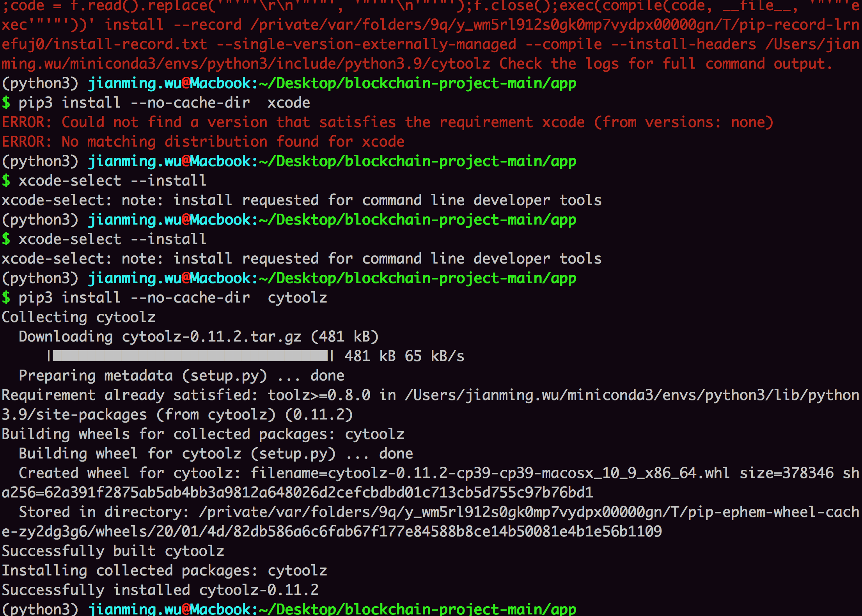Click the completed cytoolz download progress bar
The image size is (862, 616).
(x=190, y=356)
